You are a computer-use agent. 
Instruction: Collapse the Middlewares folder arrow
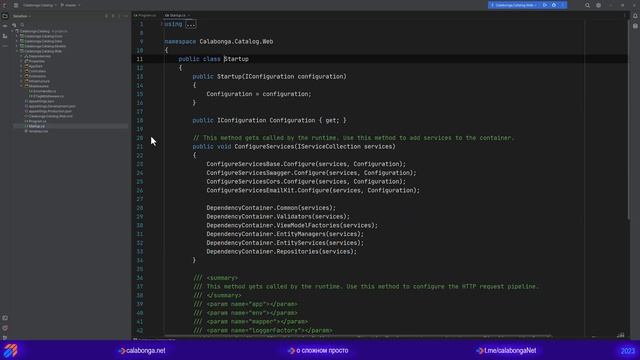pyautogui.click(x=22, y=86)
